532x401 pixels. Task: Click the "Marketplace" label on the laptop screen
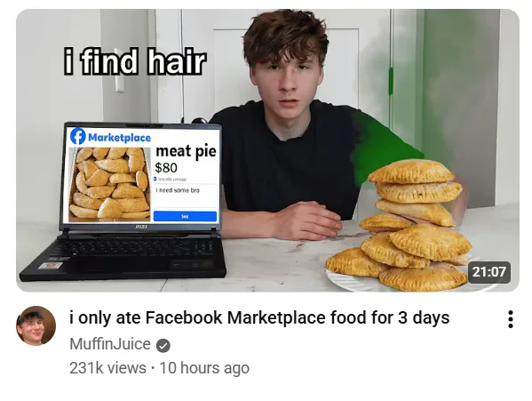pyautogui.click(x=119, y=138)
